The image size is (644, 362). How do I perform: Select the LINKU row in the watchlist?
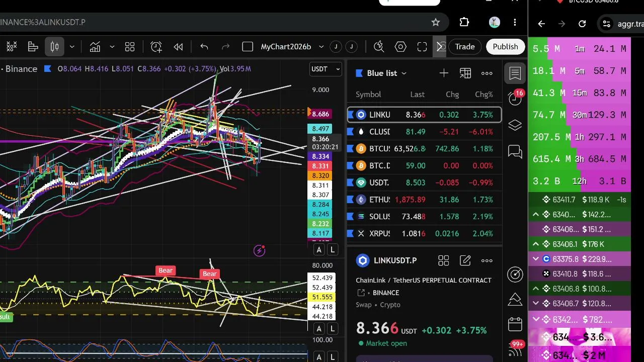425,115
